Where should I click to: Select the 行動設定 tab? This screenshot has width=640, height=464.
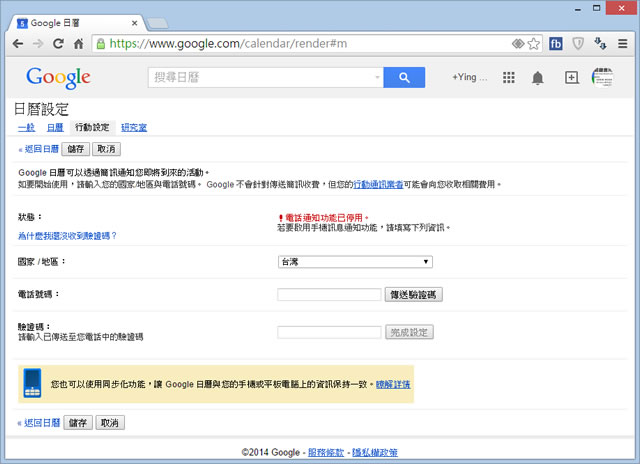coord(92,127)
